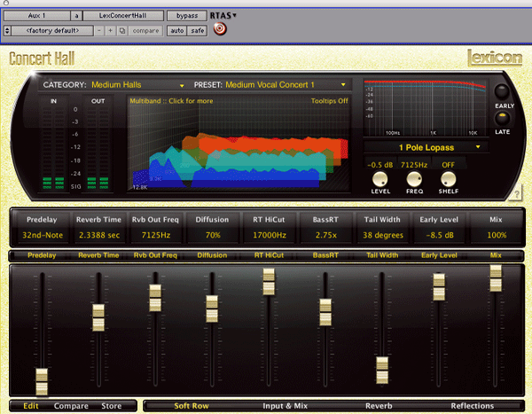
Task: Click the compare button in header
Action: point(145,31)
